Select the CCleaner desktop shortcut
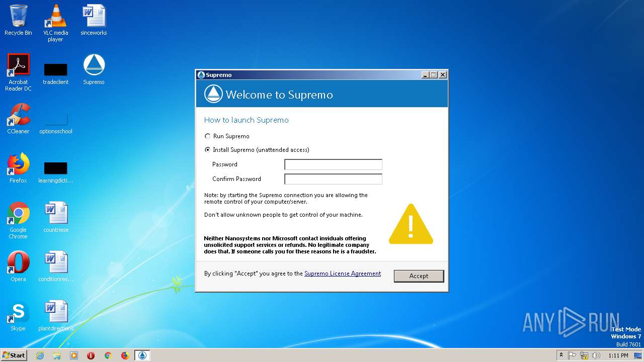Viewport: 644px width, 362px height. [x=18, y=119]
